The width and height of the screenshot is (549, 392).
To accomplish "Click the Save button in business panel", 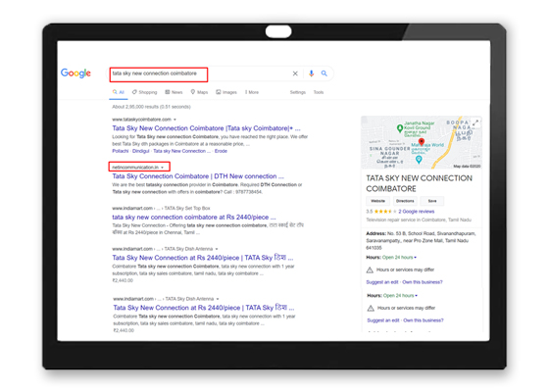I will [432, 201].
